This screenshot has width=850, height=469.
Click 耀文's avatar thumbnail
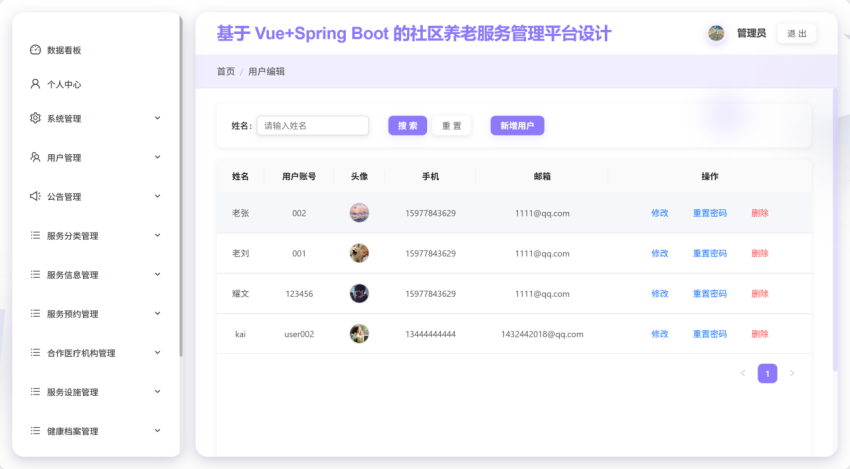pos(359,293)
